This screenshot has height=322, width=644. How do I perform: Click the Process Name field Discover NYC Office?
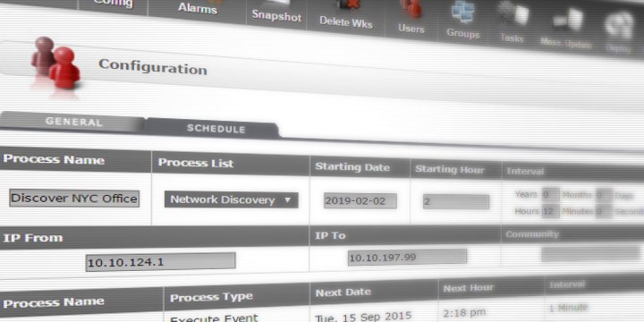tap(74, 199)
